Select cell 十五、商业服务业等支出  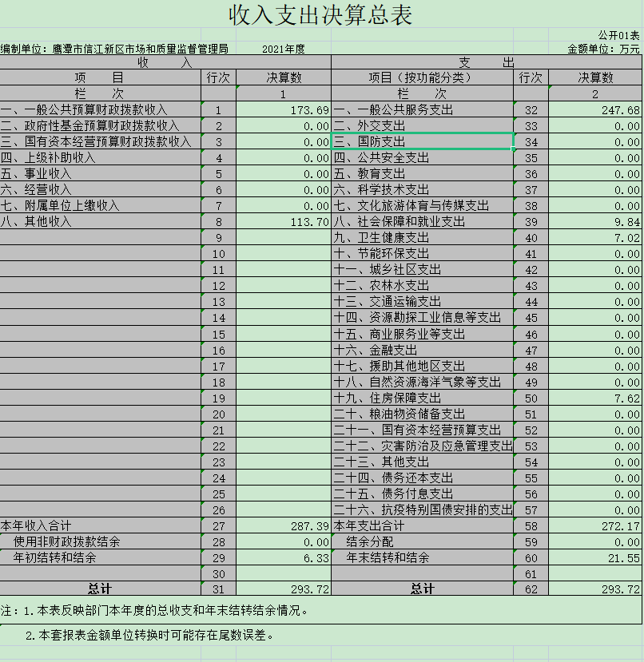click(422, 335)
